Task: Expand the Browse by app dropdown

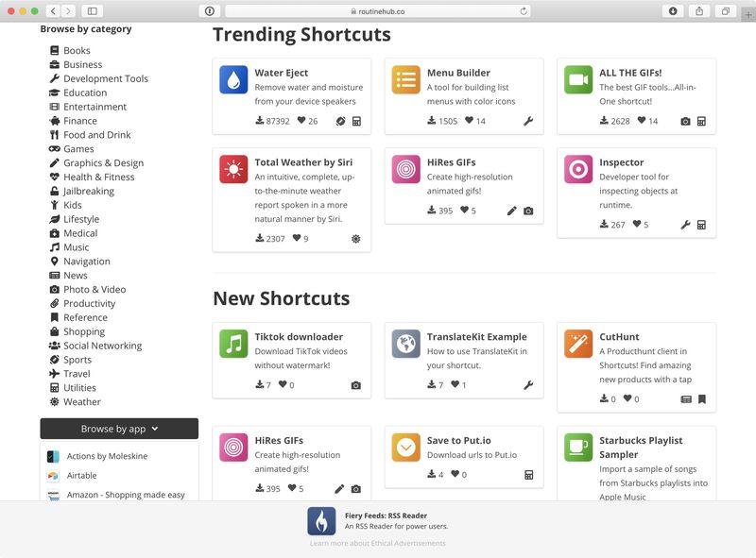Action: (119, 429)
